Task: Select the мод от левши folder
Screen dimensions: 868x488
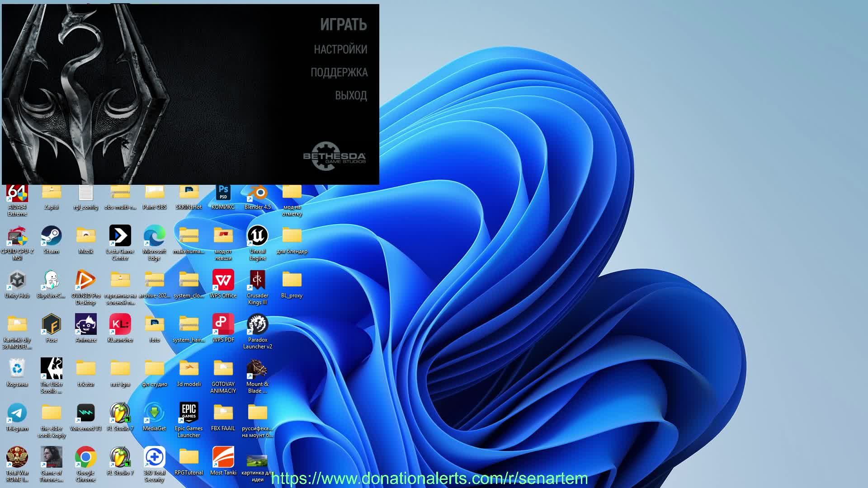Action: coord(223,243)
